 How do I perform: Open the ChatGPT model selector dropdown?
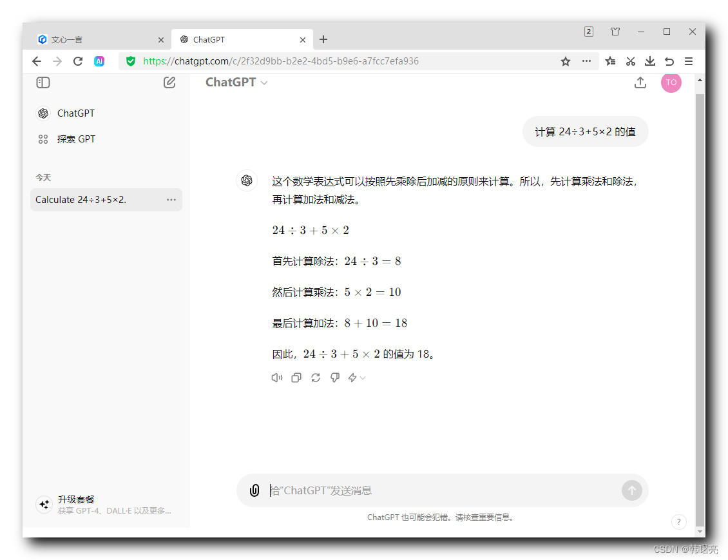point(236,82)
